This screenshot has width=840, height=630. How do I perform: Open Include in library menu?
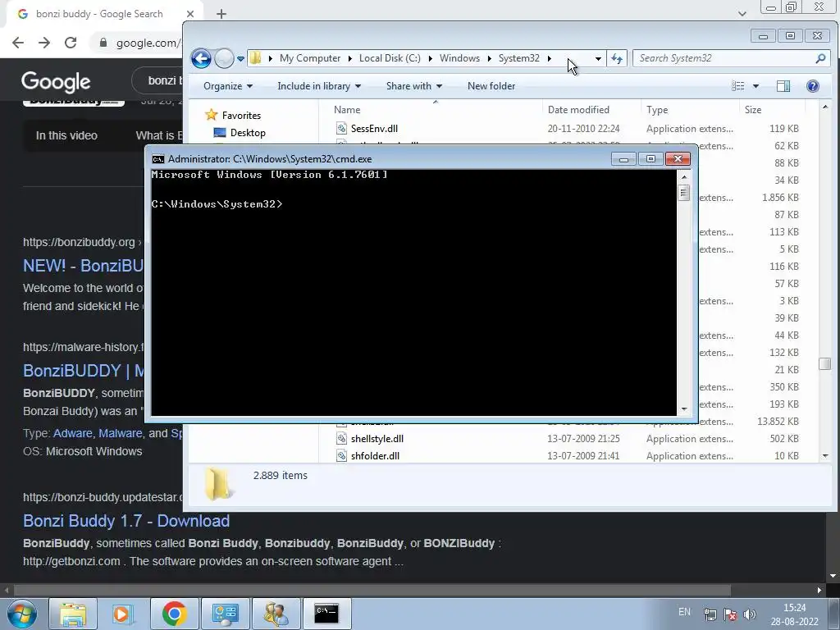click(x=319, y=85)
